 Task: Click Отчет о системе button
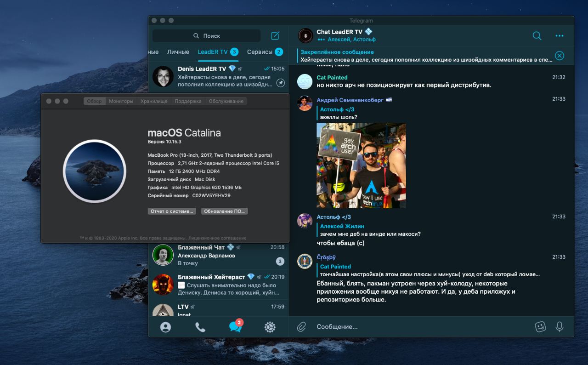(x=172, y=211)
